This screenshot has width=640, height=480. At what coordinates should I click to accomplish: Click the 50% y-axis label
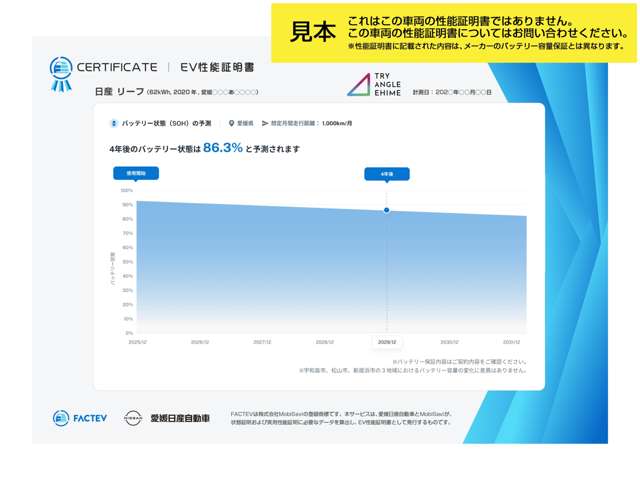click(128, 262)
